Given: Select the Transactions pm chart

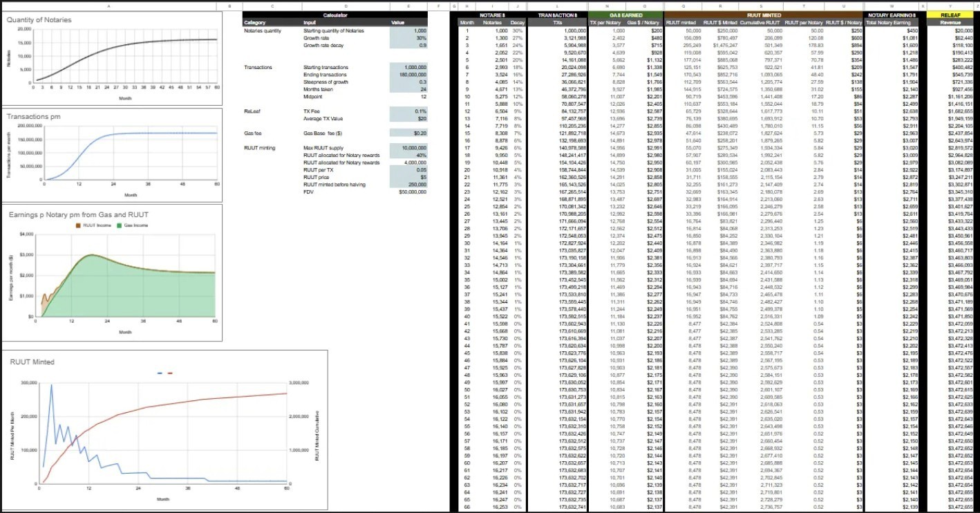Looking at the screenshot, I should coord(113,154).
